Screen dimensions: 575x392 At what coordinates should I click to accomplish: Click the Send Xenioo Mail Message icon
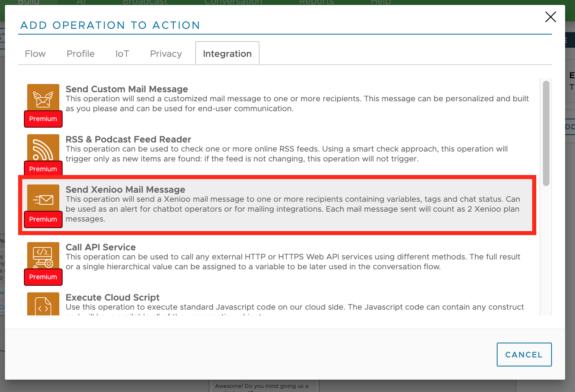[43, 198]
